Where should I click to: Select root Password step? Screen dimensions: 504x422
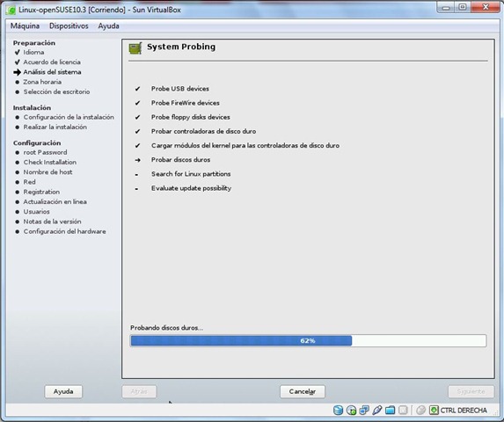(45, 153)
